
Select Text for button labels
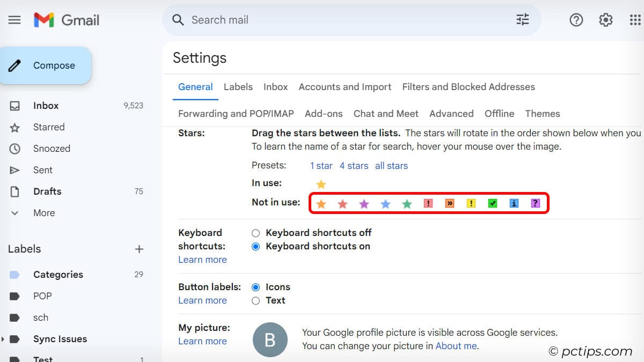point(256,300)
